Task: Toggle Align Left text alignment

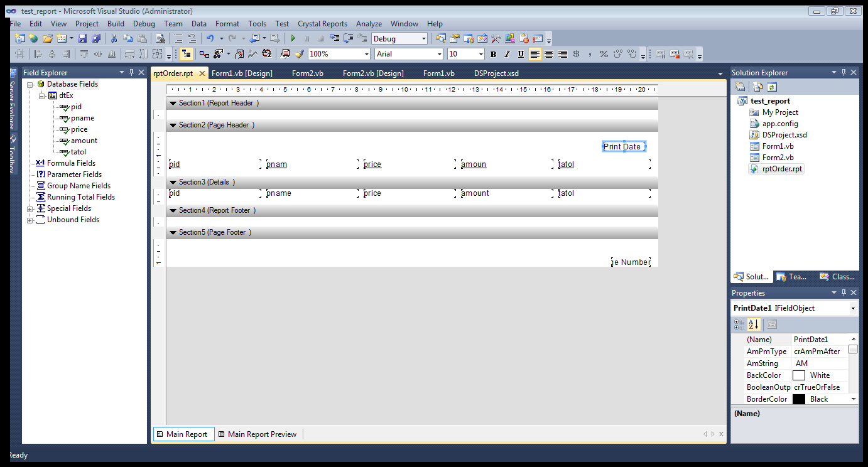Action: click(x=535, y=54)
